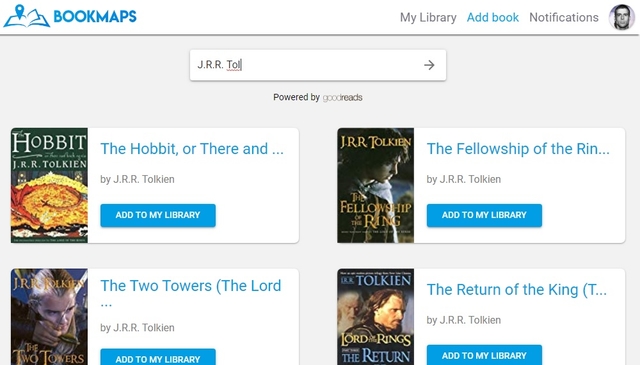Click author name under The Fellowship title
The image size is (640, 365).
pyautogui.click(x=470, y=179)
